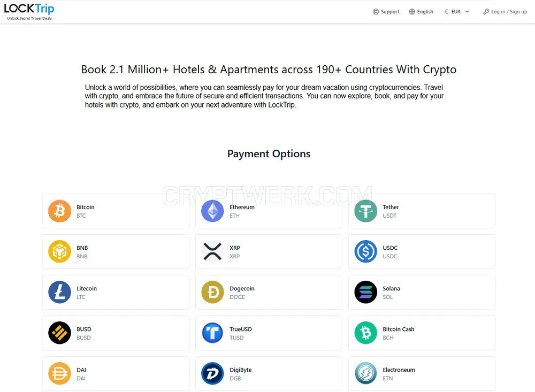Click the Bitcoin orange coin icon
Viewport: 535px width, 392px height.
(60, 211)
